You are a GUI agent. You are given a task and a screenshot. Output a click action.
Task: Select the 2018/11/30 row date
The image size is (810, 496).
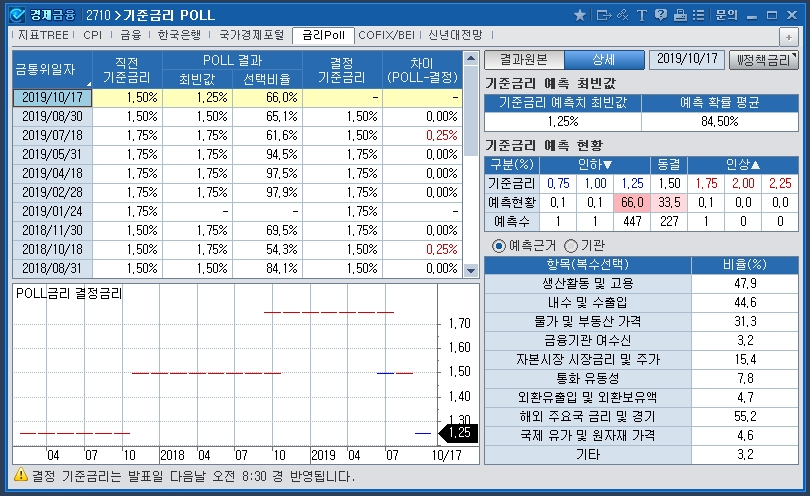point(52,230)
